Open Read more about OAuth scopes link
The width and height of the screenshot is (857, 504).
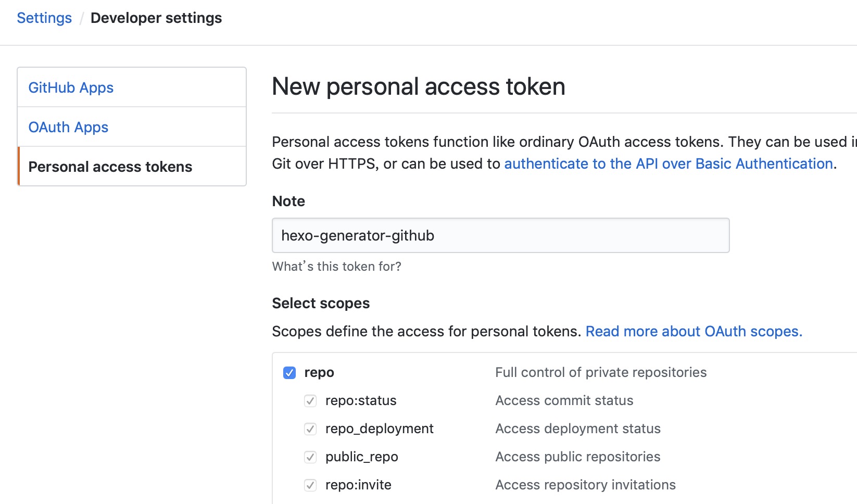pos(694,331)
